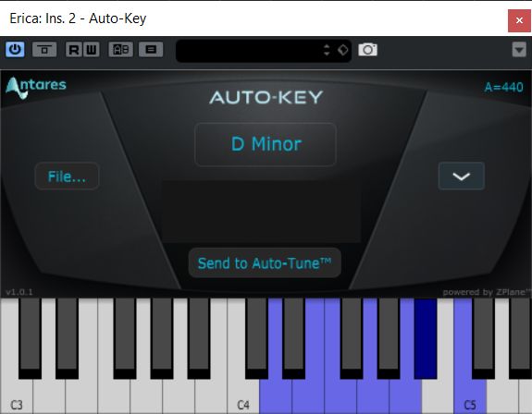Image resolution: width=532 pixels, height=414 pixels.
Task: Switch A/B settings comparison icon
Action: pos(121,50)
